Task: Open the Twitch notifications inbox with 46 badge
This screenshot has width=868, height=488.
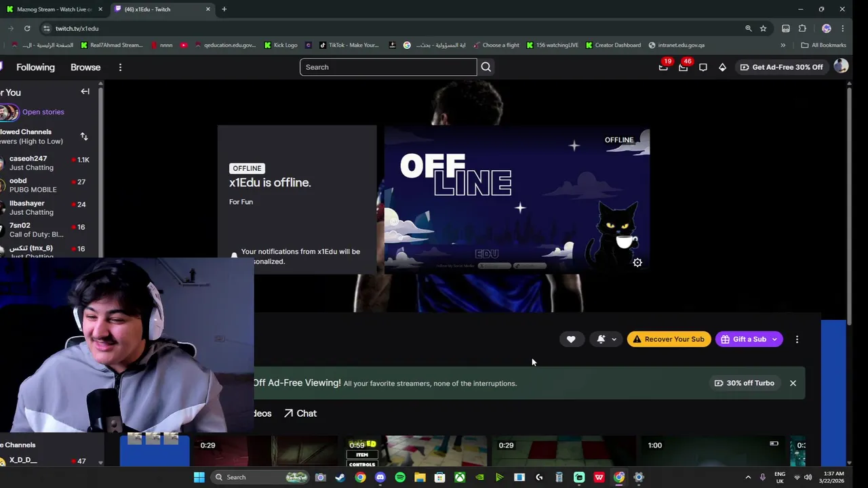Action: tap(684, 67)
